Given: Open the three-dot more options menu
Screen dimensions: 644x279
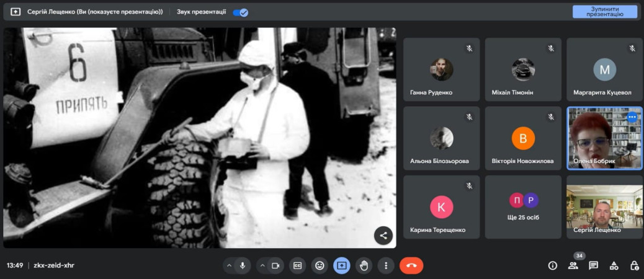Looking at the screenshot, I should (x=386, y=265).
